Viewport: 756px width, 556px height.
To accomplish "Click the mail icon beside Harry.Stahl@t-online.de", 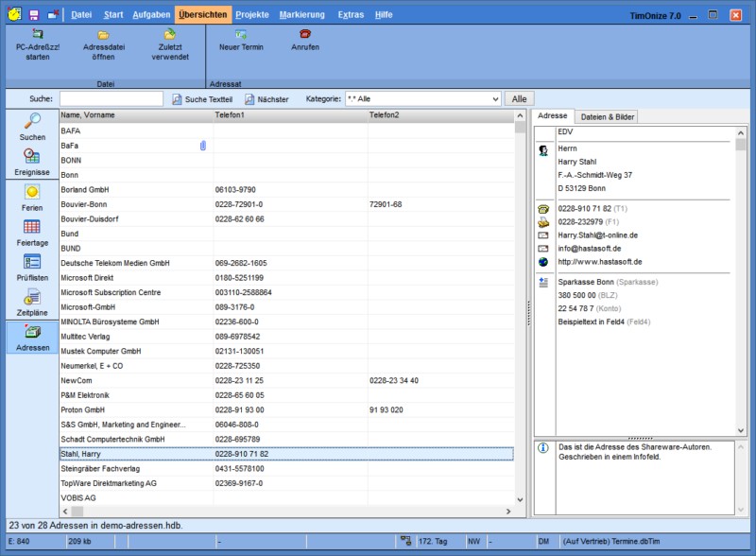I will point(543,235).
